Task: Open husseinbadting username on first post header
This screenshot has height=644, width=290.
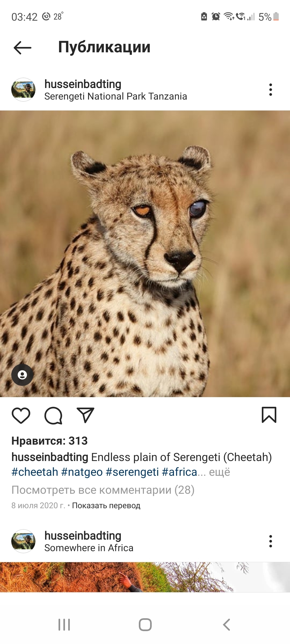Action: pyautogui.click(x=83, y=84)
